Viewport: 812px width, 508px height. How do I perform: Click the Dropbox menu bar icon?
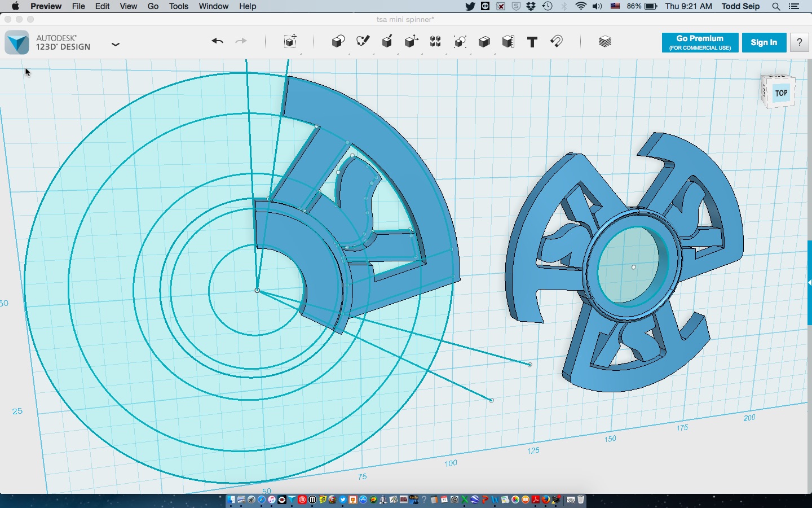531,6
